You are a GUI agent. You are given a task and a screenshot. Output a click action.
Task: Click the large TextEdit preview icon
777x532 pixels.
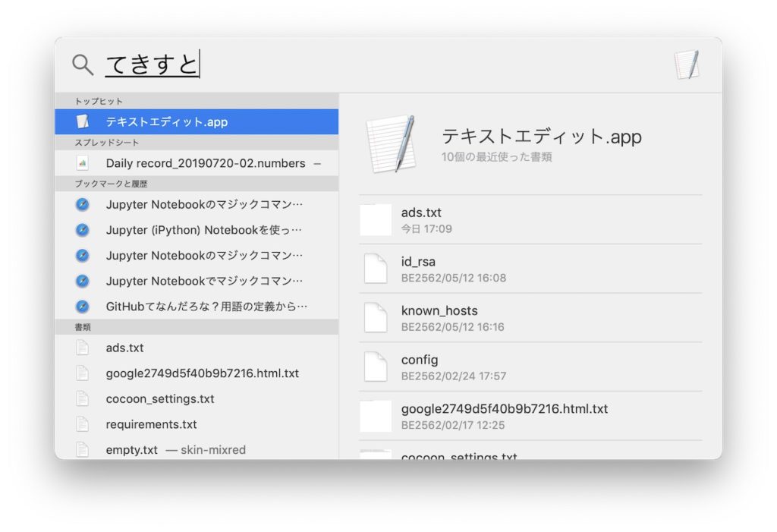point(391,143)
